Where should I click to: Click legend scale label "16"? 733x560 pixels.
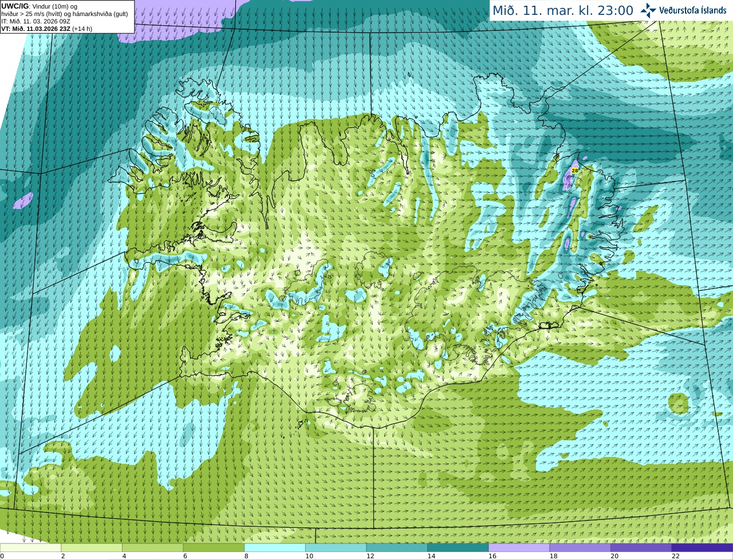[x=492, y=556]
